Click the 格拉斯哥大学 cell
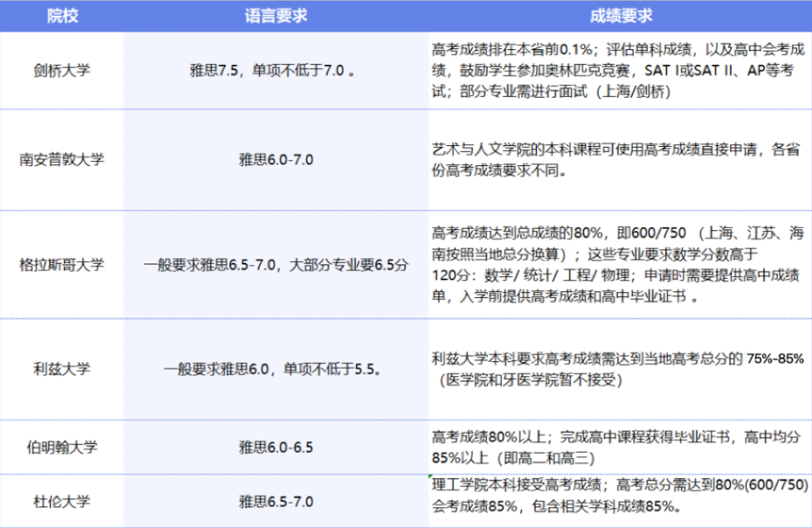Image resolution: width=812 pixels, height=528 pixels. tap(63, 264)
